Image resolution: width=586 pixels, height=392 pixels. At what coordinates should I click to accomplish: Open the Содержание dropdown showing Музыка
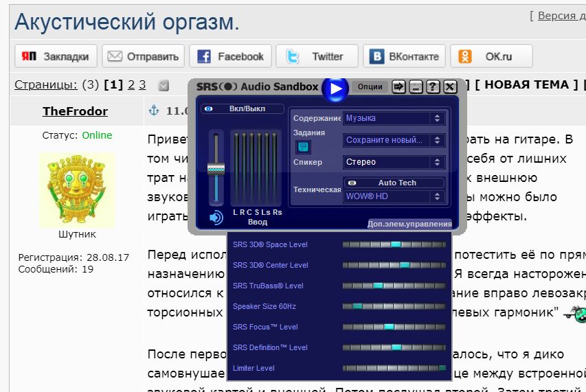coord(394,118)
